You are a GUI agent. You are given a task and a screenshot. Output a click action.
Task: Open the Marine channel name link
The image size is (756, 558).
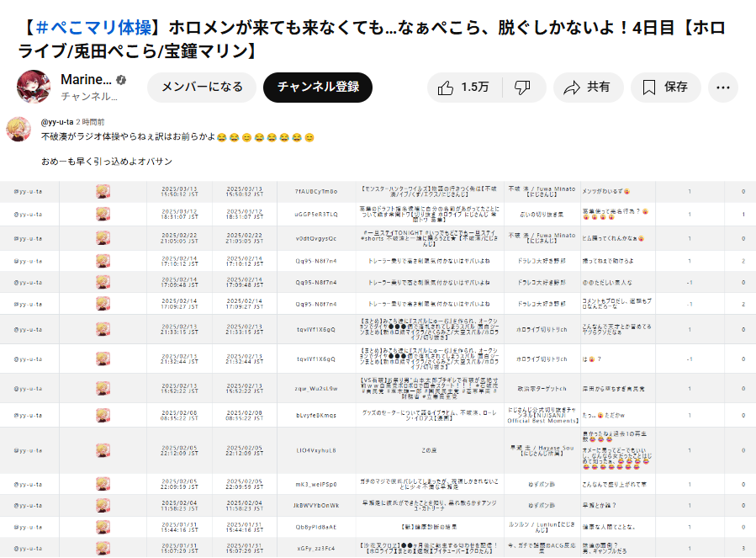86,80
